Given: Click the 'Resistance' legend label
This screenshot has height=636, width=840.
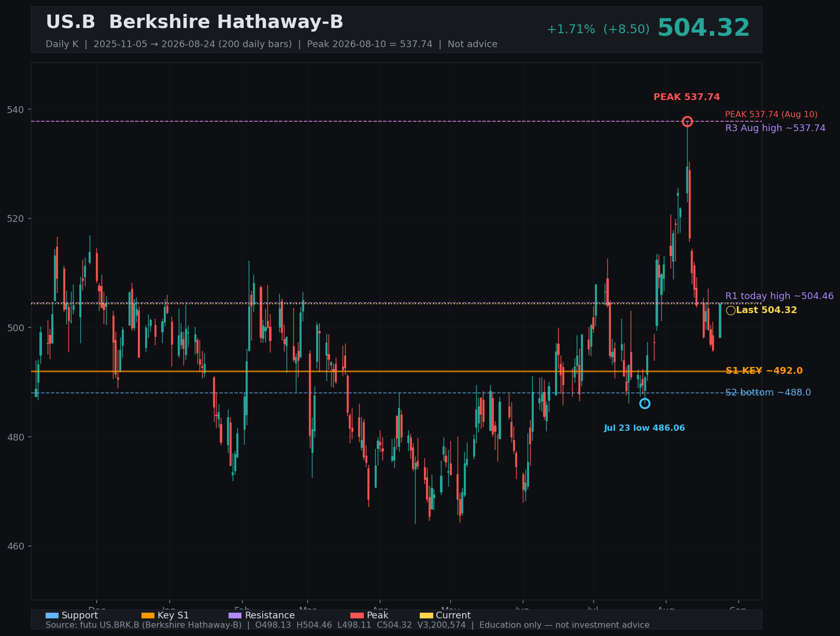Looking at the screenshot, I should 270,615.
